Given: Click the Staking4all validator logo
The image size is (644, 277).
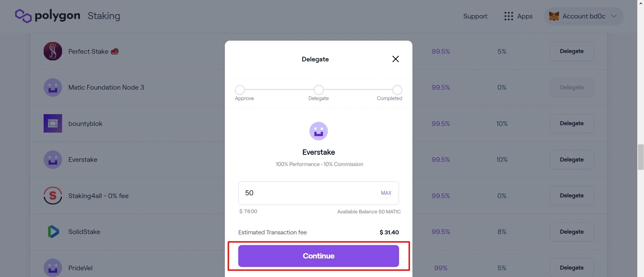Looking at the screenshot, I should coord(53,195).
